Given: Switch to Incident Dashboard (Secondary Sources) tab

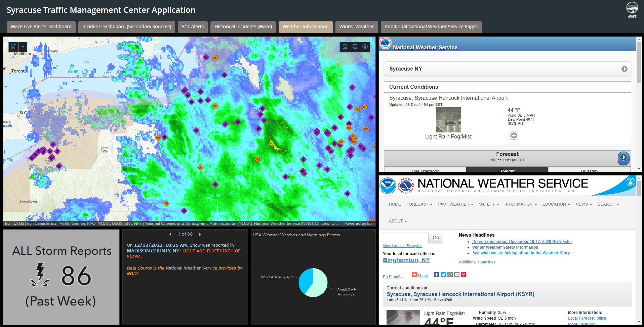Looking at the screenshot, I should point(127,27).
